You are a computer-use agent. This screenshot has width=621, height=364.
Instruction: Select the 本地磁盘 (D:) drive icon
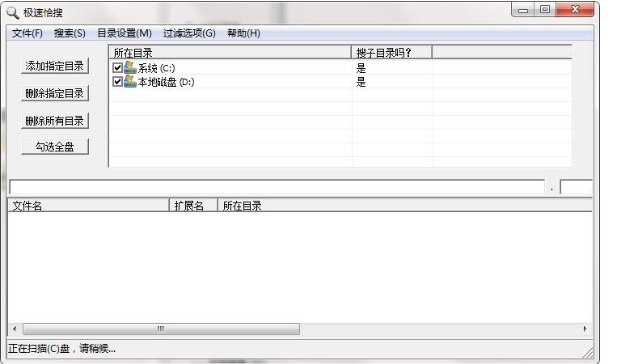pos(130,82)
